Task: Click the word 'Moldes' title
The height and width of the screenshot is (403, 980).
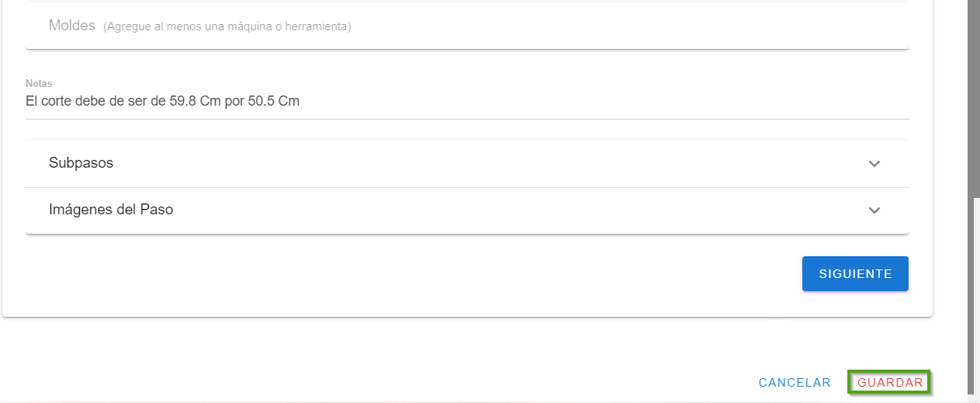Action: pos(71,26)
